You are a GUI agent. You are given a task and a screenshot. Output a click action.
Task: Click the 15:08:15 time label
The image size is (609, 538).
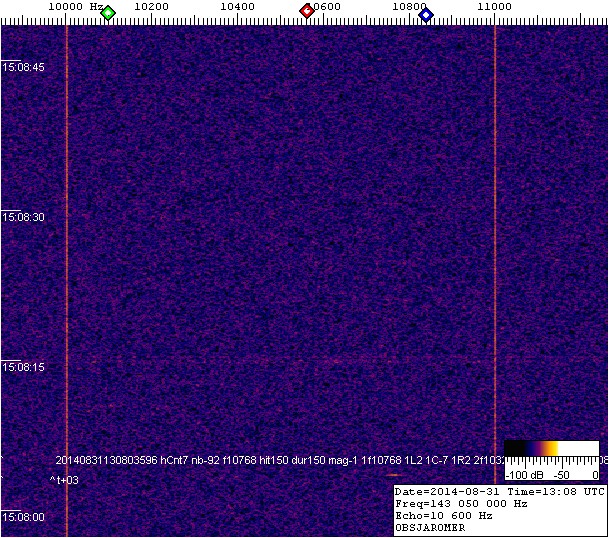click(x=24, y=367)
